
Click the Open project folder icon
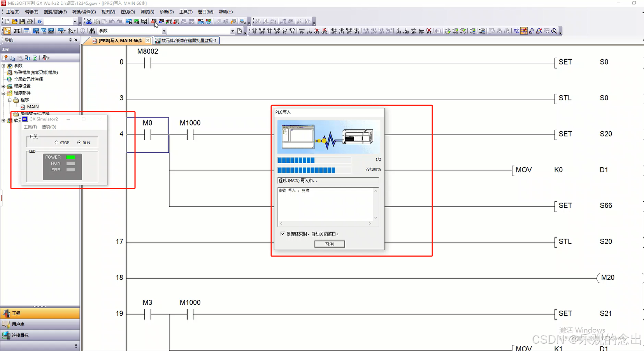tap(15, 21)
